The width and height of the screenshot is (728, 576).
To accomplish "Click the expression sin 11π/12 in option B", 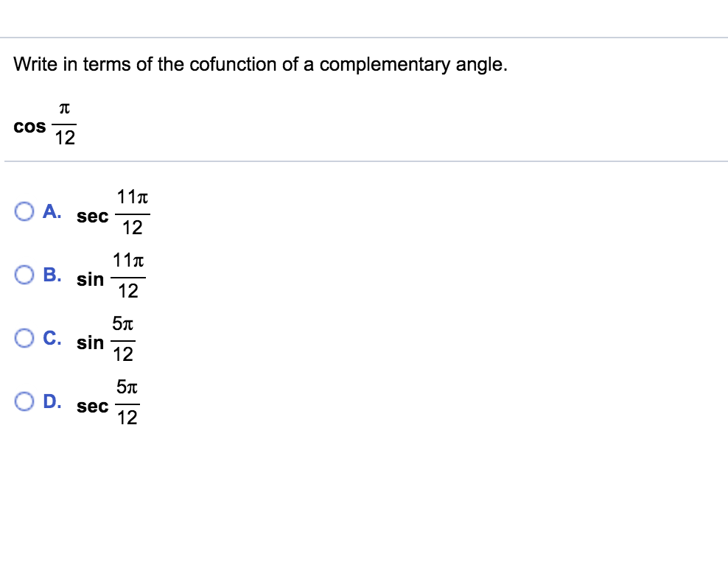I will [x=111, y=275].
